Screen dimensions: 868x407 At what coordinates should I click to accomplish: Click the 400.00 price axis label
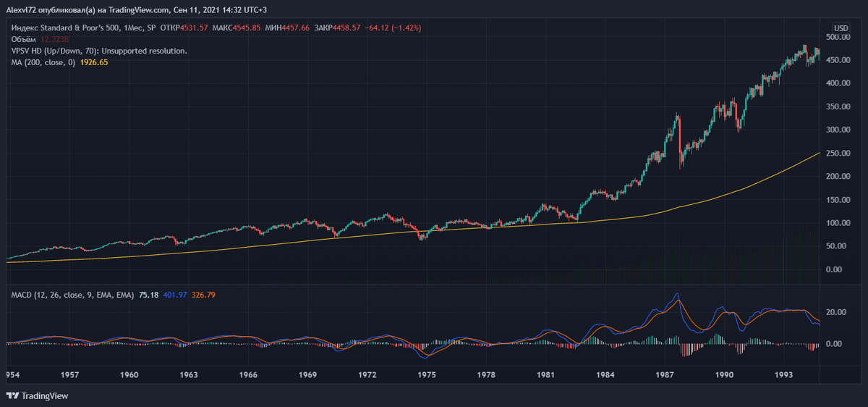tap(838, 83)
